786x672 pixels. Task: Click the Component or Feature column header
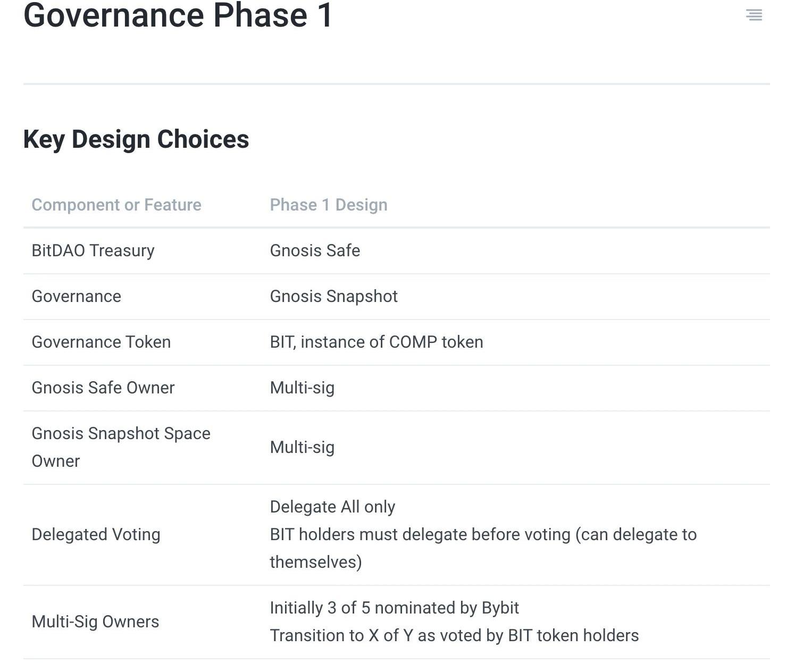[x=116, y=205]
